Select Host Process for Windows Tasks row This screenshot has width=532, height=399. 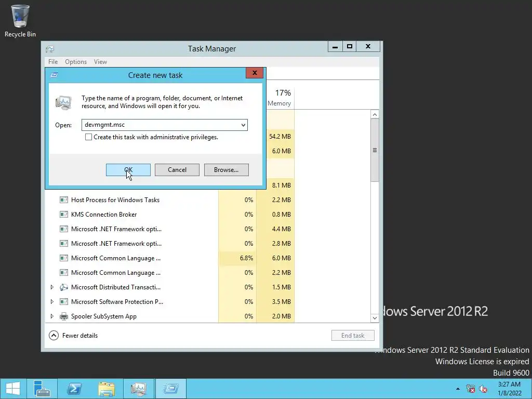tap(170, 200)
